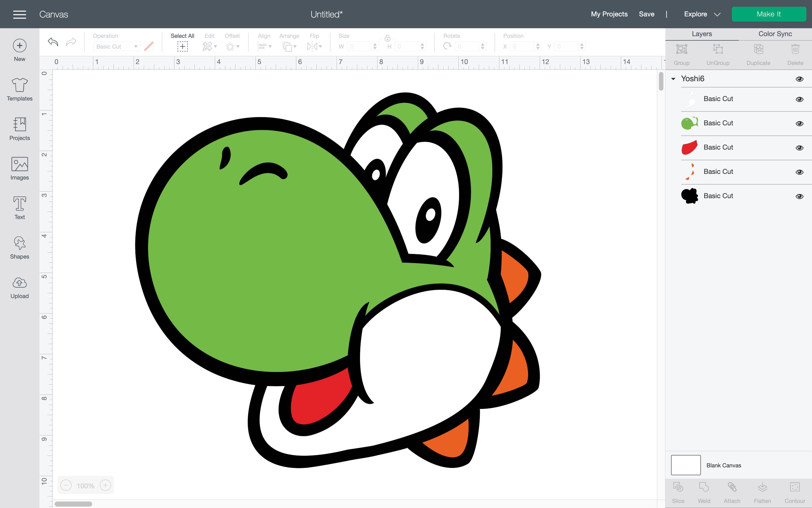Click the Y position field
The width and height of the screenshot is (812, 508).
point(567,46)
